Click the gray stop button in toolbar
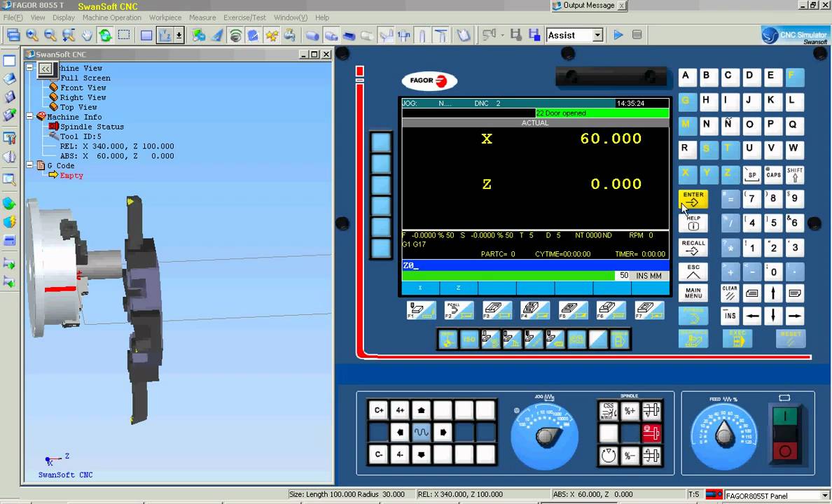 (637, 35)
